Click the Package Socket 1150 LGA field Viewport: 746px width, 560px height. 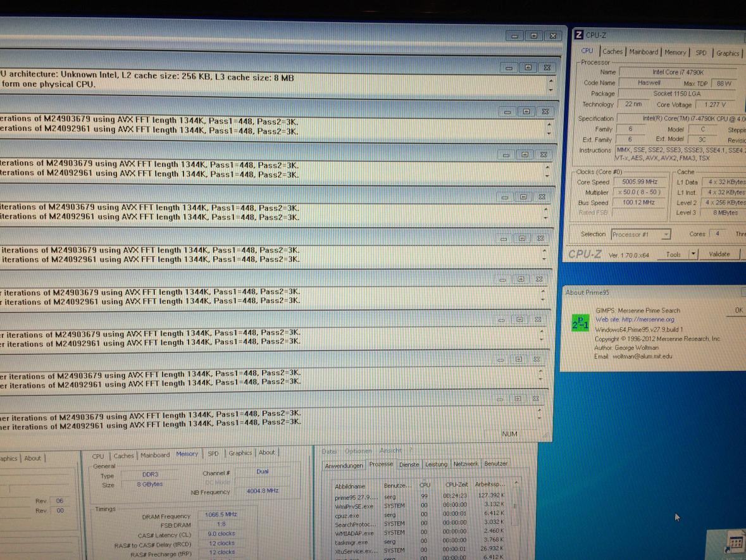point(677,94)
